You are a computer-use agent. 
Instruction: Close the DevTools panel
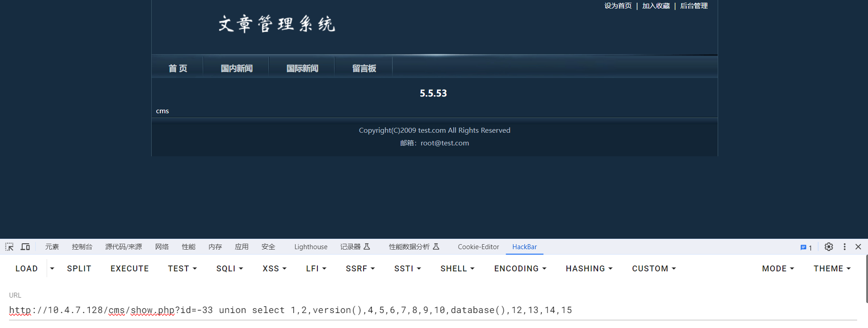point(858,247)
